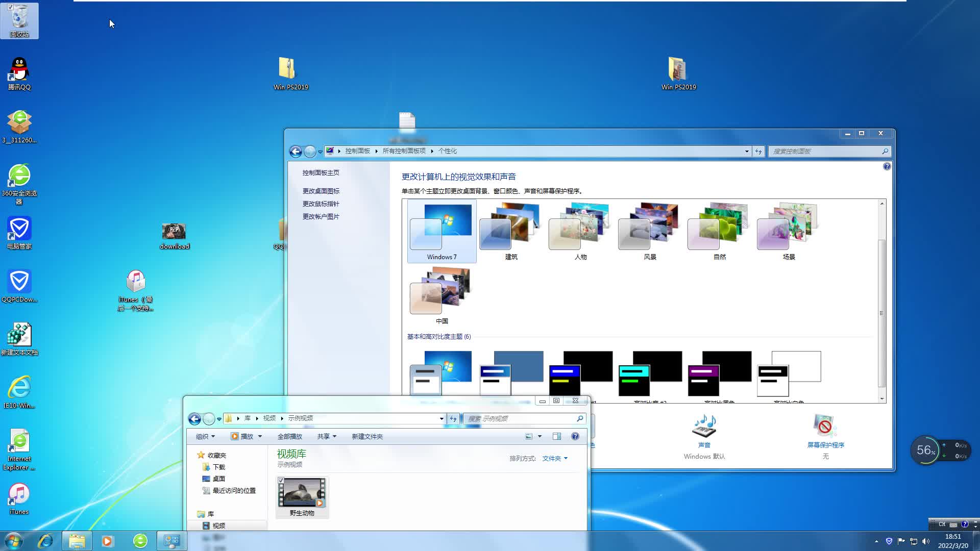Viewport: 980px width, 551px height.
Task: Expand the 组织 dropdown menu
Action: 205,436
